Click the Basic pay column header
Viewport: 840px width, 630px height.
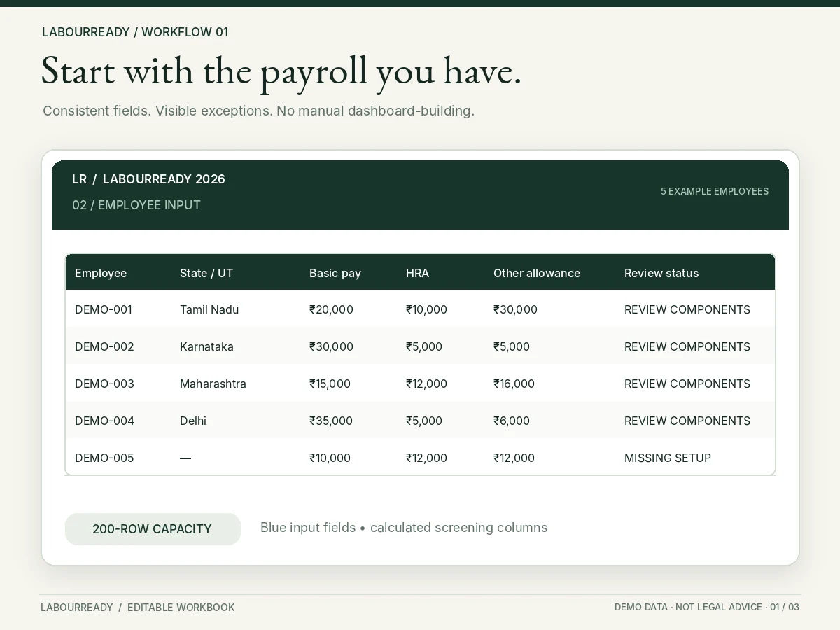point(335,273)
